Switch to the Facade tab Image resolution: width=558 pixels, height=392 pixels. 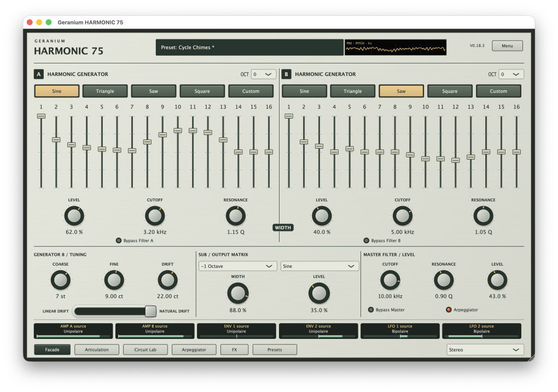(53, 350)
